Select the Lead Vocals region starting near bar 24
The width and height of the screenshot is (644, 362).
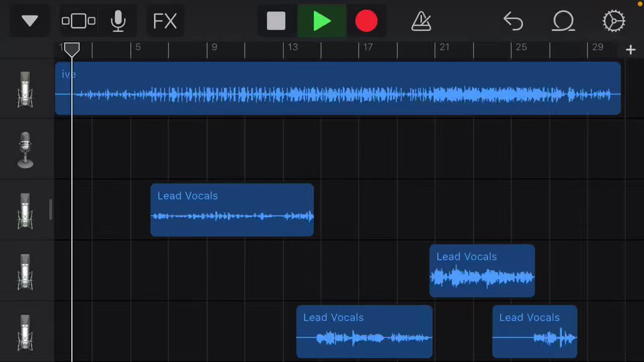coord(535,331)
